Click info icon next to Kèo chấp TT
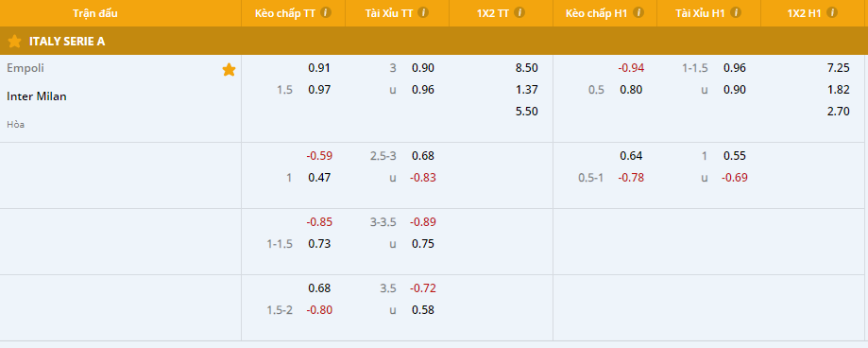868x348 pixels. [x=326, y=12]
